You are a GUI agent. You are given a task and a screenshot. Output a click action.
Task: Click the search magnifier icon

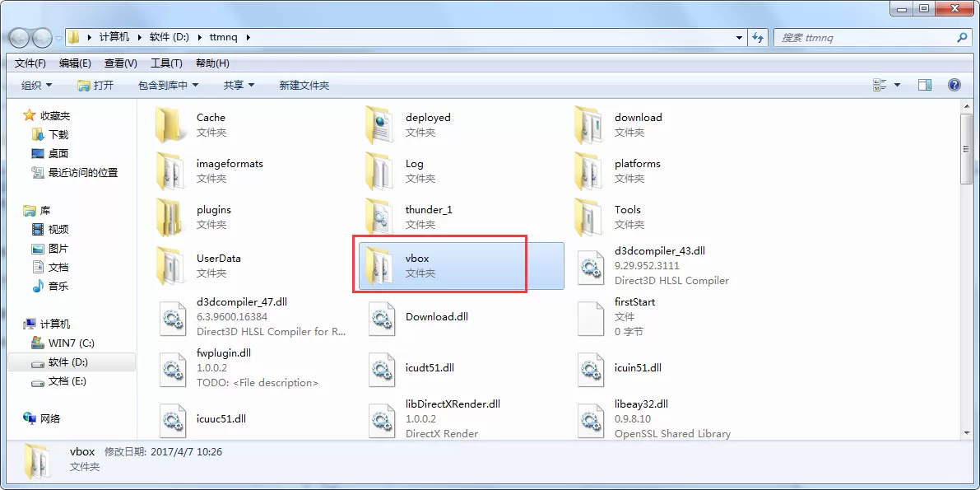(x=963, y=38)
